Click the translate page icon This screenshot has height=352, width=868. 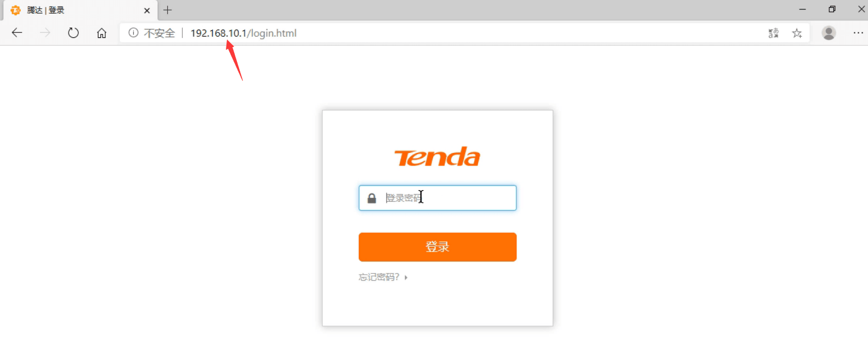click(773, 33)
